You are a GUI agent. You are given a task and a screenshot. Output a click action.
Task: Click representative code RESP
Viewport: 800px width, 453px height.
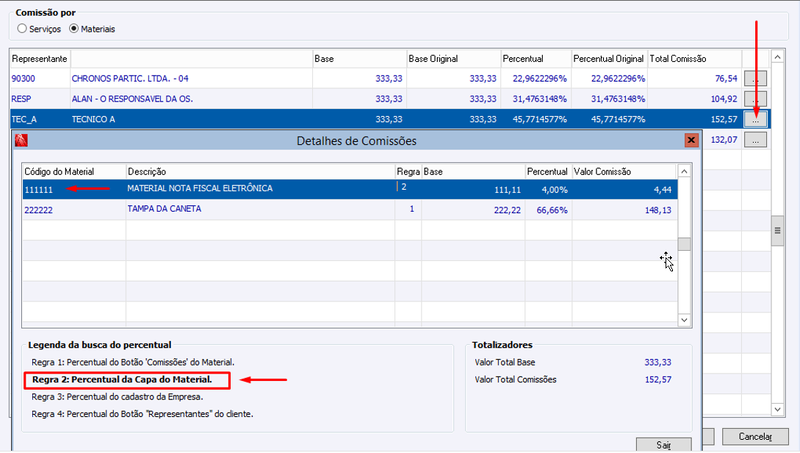tap(21, 99)
